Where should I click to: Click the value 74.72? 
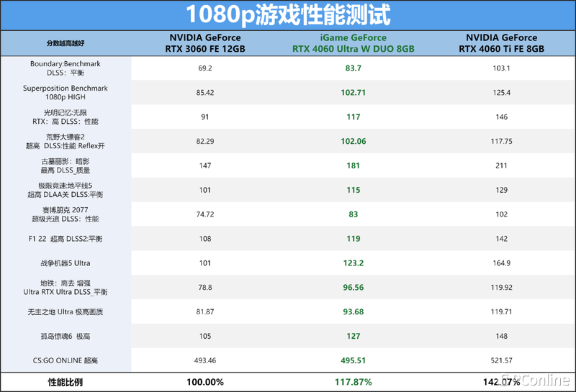tap(205, 214)
